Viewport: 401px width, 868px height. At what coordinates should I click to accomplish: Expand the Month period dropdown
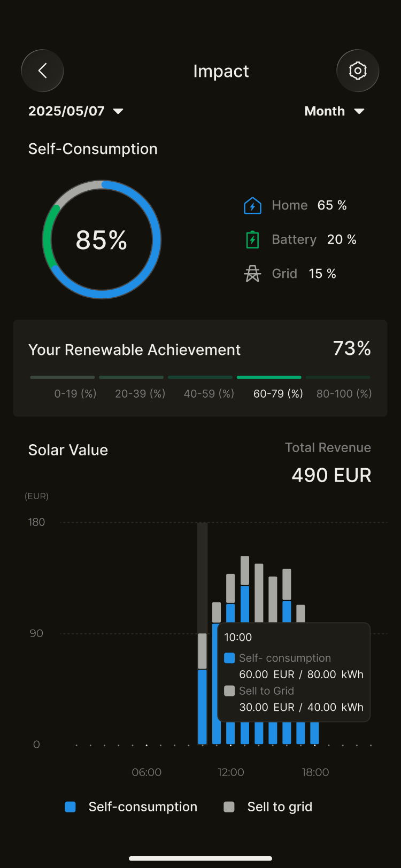(x=334, y=111)
